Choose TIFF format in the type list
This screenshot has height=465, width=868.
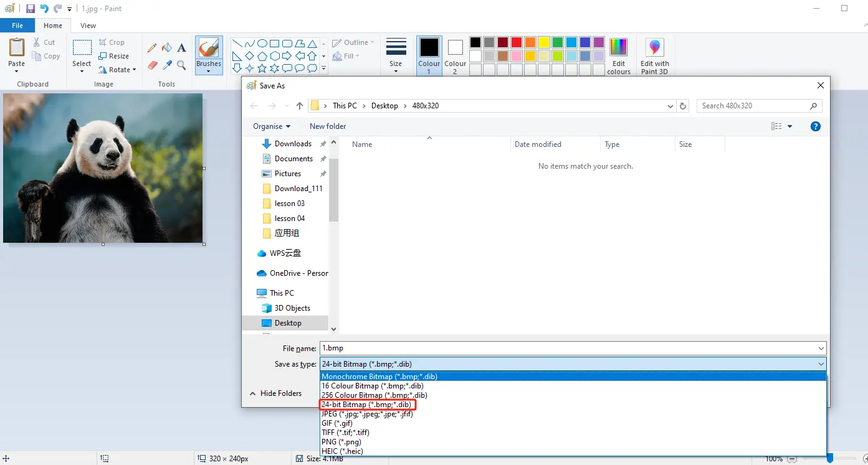tap(345, 433)
